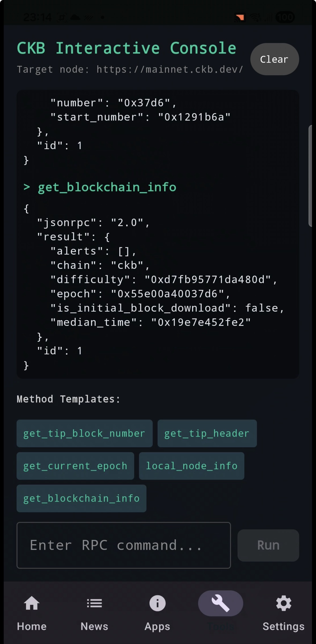316x644 pixels.
Task: Clear the console output
Action: tap(274, 59)
